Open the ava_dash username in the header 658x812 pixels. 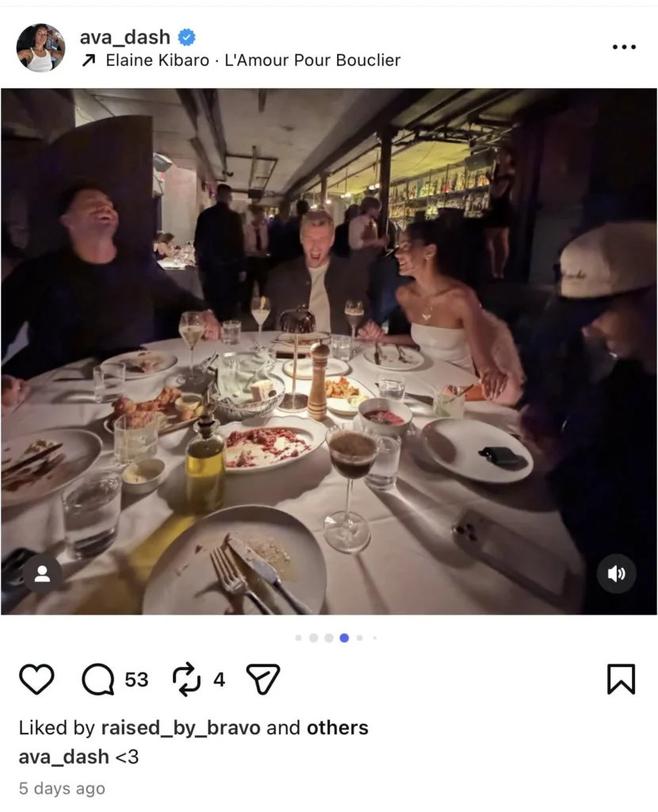(x=124, y=37)
